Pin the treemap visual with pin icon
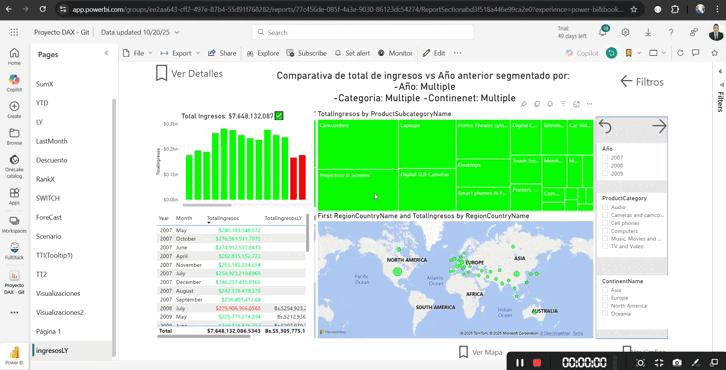Screen dimensions: 726x370 pyautogui.click(x=524, y=104)
